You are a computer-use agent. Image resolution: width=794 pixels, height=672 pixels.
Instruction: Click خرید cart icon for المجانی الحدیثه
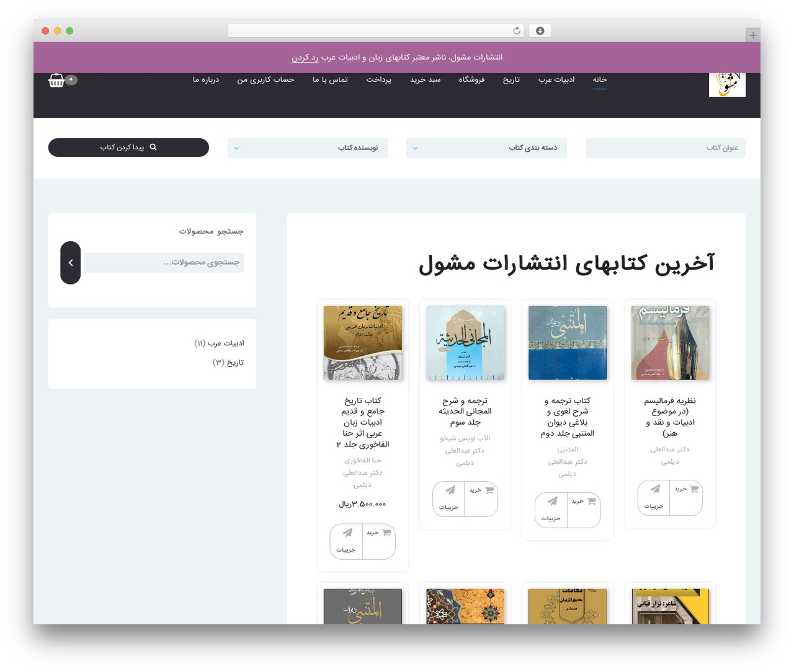pos(489,490)
